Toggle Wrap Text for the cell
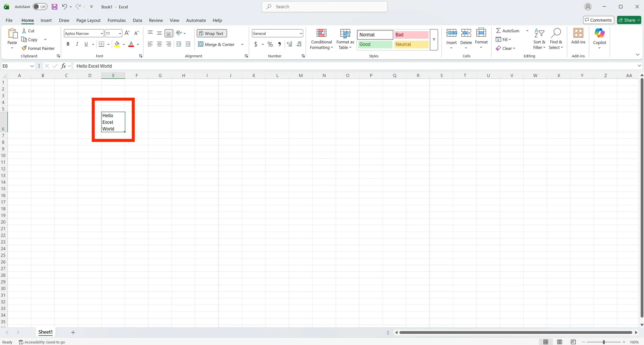 pyautogui.click(x=211, y=33)
